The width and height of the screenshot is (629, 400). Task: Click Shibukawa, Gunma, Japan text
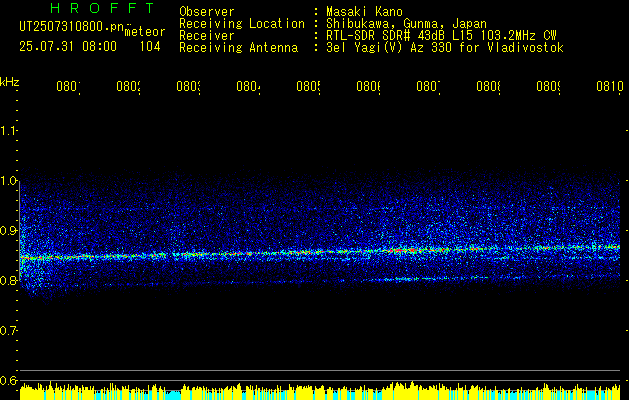406,24
